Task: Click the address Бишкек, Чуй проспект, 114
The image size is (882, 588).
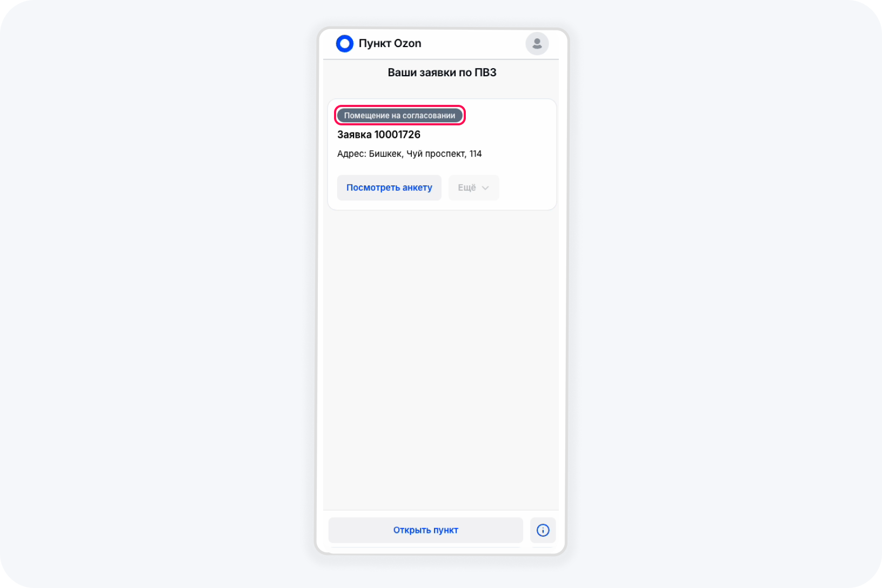Action: (x=425, y=154)
